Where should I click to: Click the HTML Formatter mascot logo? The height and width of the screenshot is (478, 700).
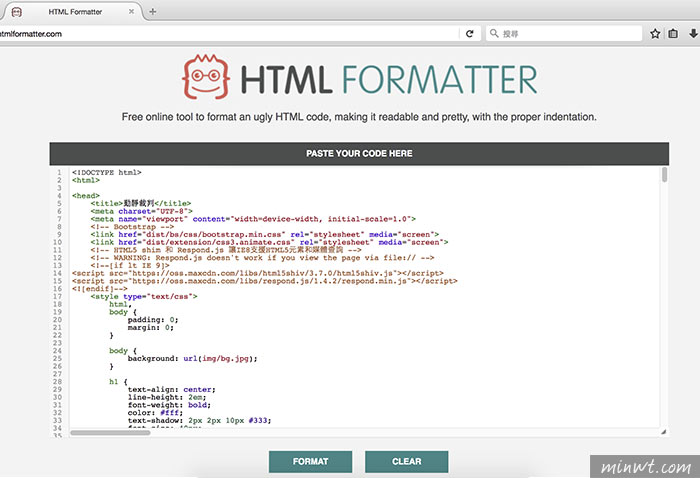point(206,77)
